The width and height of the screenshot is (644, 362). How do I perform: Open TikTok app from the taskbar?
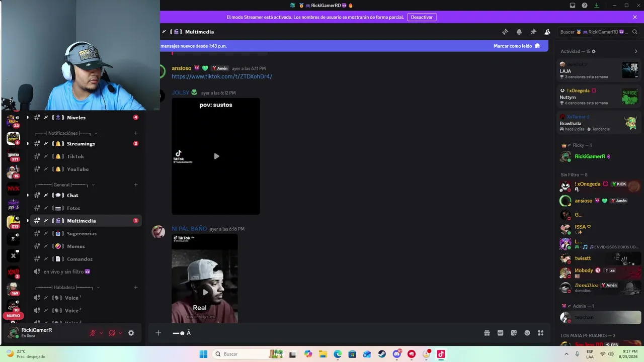[441, 354]
